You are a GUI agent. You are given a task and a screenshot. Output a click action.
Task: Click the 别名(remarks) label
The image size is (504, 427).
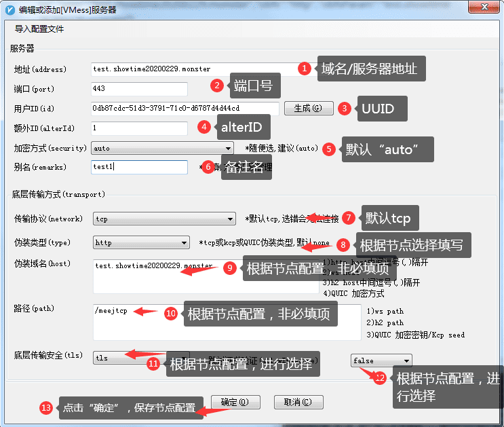pos(40,167)
